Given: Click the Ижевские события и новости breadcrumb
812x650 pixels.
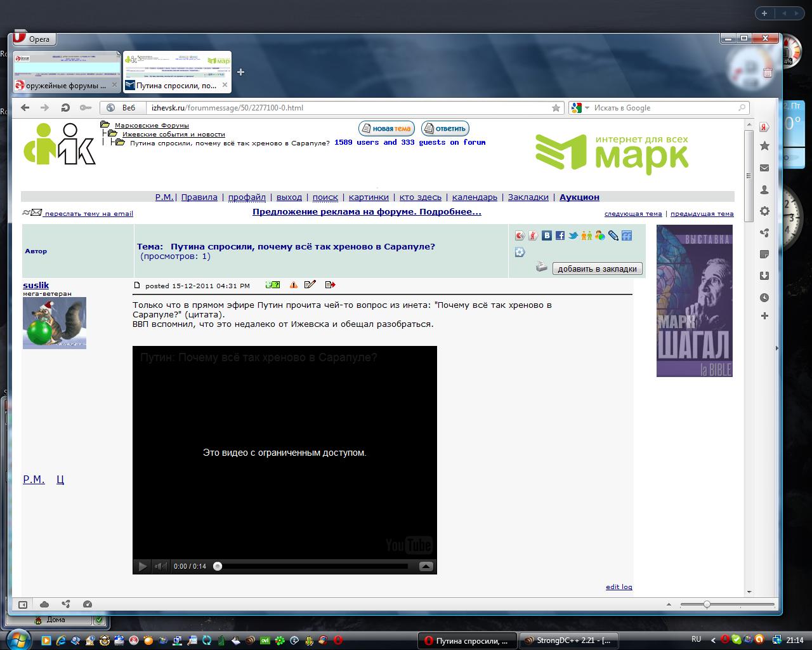Looking at the screenshot, I should point(174,134).
